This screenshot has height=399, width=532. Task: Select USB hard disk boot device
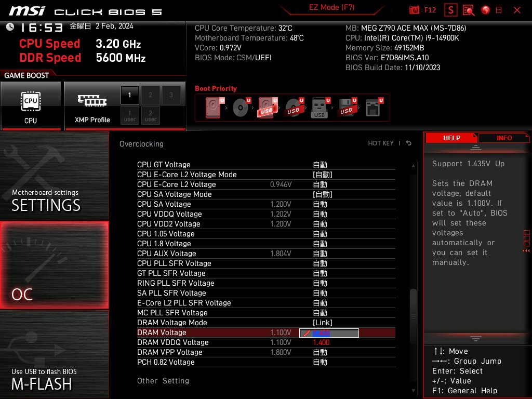click(268, 108)
